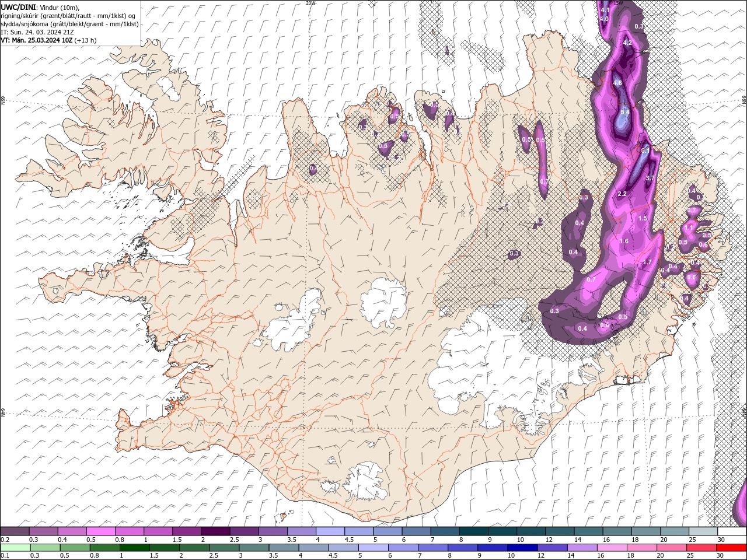Image resolution: width=747 pixels, height=560 pixels.
Task: Click the 'slydda/snjókoma (grátt/bleikt/grænt' legend line
Action: [x=70, y=24]
